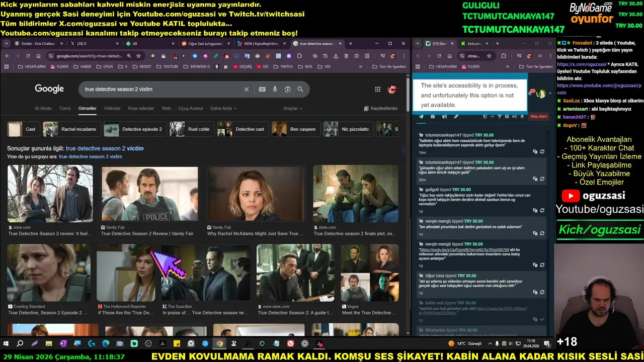The image size is (644, 362).
Task: Pause alerts in the dashboard toolbar
Action: pos(507,116)
